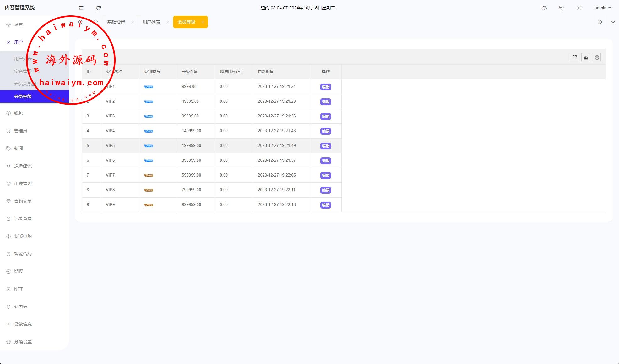Screen dimensions: 619x364
Task: Click the tag icon in header
Action: click(562, 8)
